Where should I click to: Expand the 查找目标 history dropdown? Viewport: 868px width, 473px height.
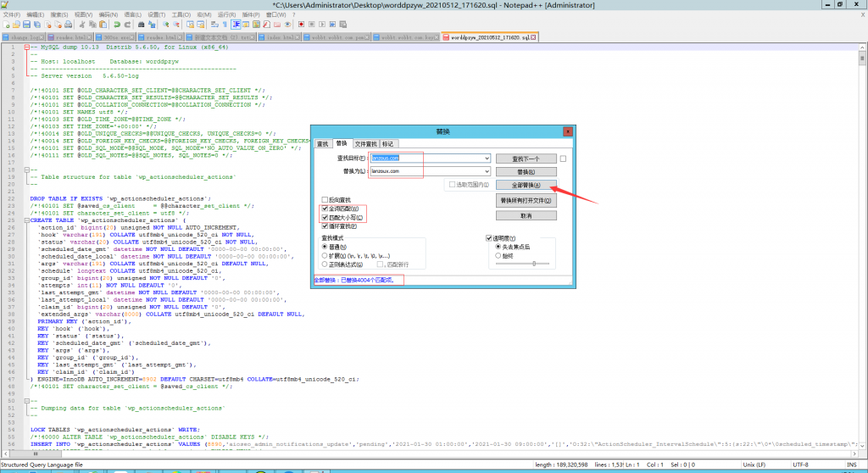click(x=487, y=159)
